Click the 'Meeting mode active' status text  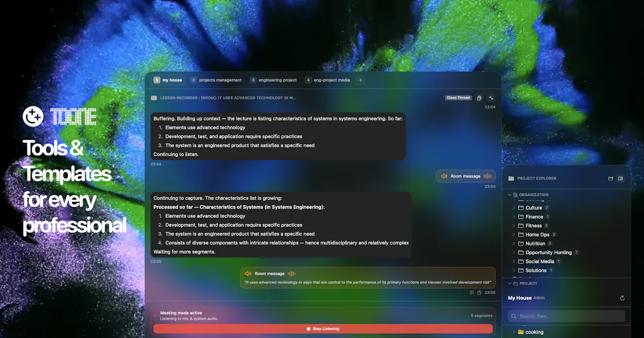(181, 312)
